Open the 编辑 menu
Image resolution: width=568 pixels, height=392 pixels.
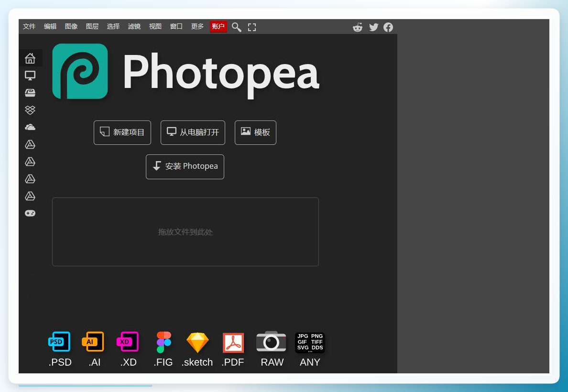pos(50,26)
